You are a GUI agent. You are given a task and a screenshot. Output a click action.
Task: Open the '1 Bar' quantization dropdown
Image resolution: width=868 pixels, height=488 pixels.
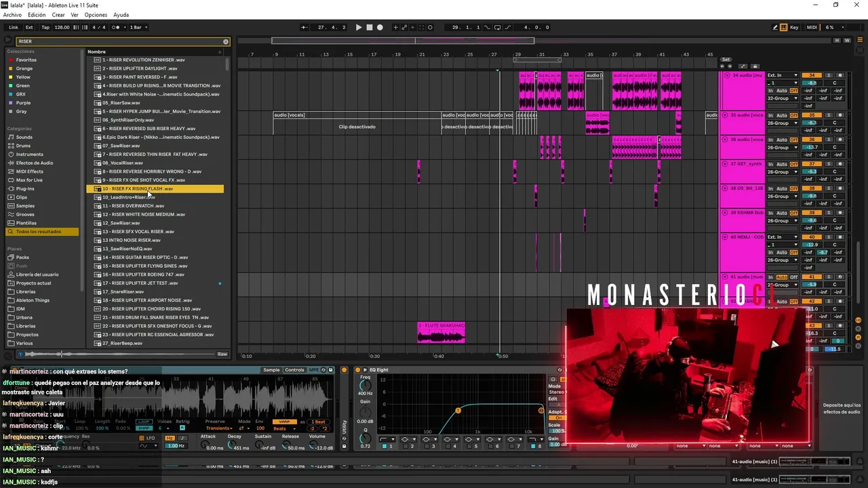tap(138, 28)
